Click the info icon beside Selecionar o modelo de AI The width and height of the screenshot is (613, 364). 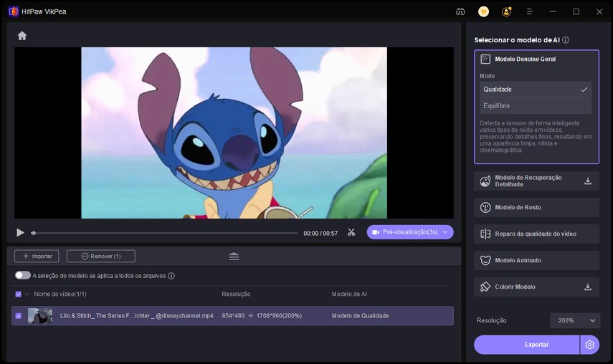566,40
